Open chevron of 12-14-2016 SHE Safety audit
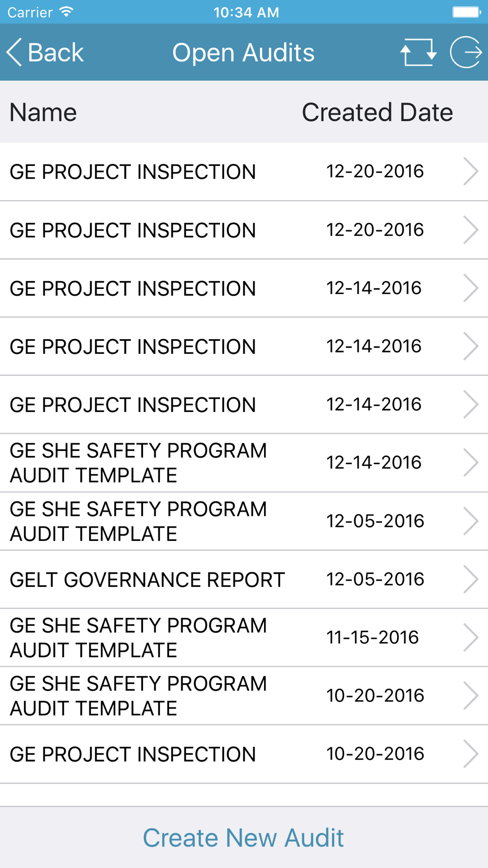The image size is (488, 868). click(470, 463)
